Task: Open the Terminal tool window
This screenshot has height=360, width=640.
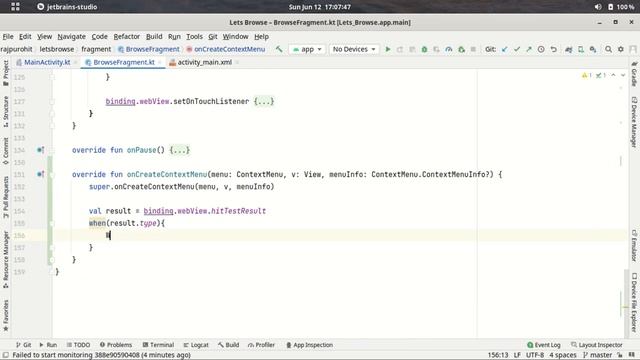Action: point(158,345)
